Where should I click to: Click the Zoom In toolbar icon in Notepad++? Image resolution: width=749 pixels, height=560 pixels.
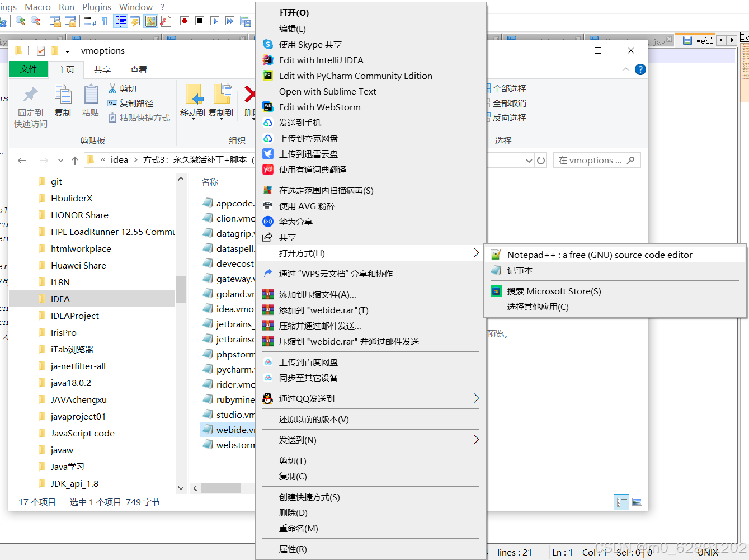[x=20, y=21]
